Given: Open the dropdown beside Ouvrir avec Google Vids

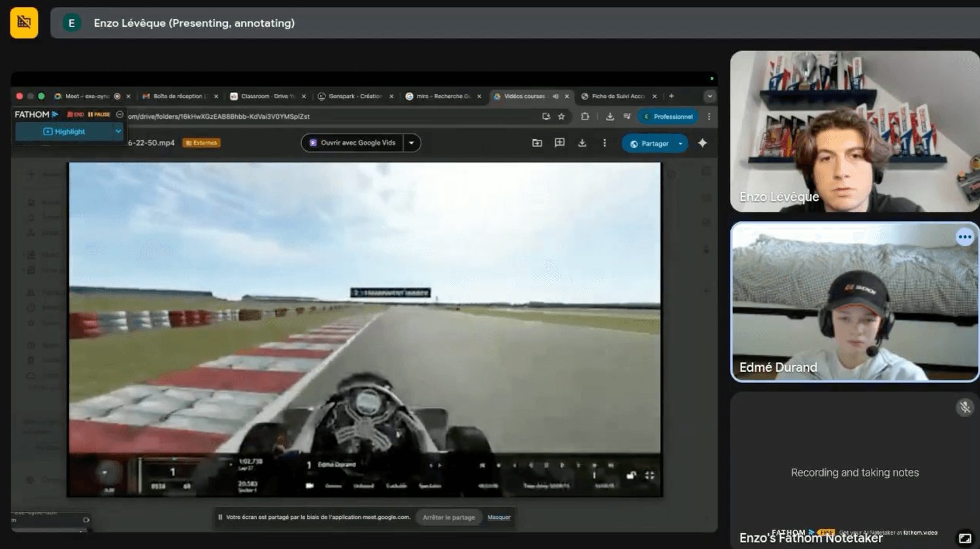Looking at the screenshot, I should coord(412,142).
